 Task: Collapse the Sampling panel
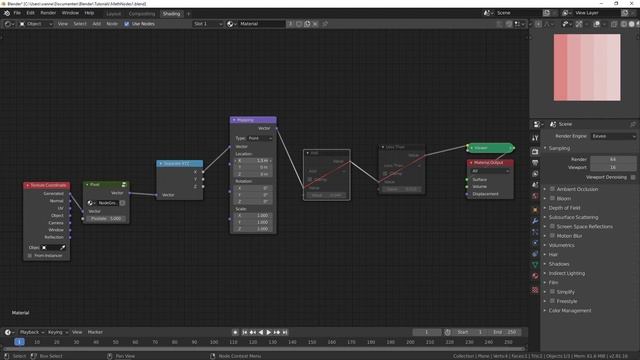(x=559, y=148)
